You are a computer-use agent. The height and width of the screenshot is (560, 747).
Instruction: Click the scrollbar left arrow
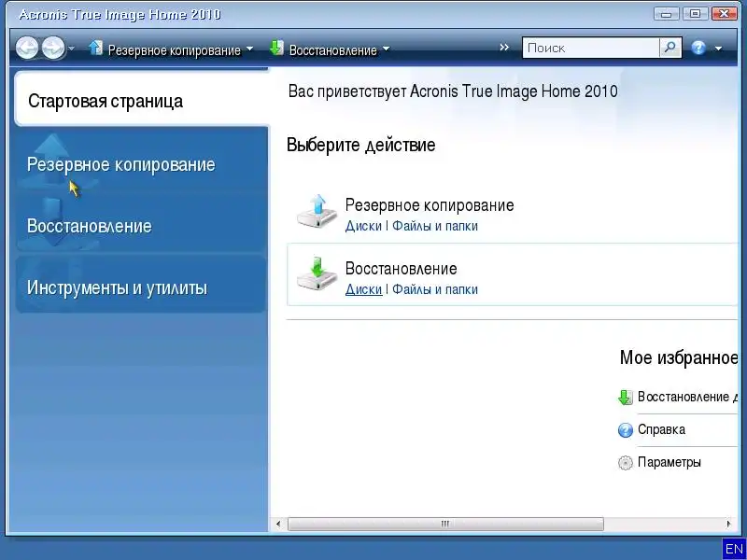tap(278, 524)
